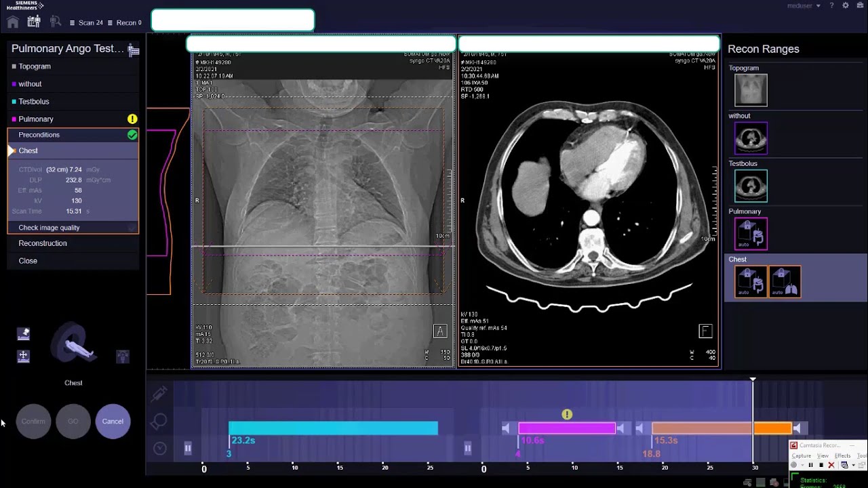Click the table move arrows icon
The height and width of the screenshot is (488, 868).
(24, 356)
